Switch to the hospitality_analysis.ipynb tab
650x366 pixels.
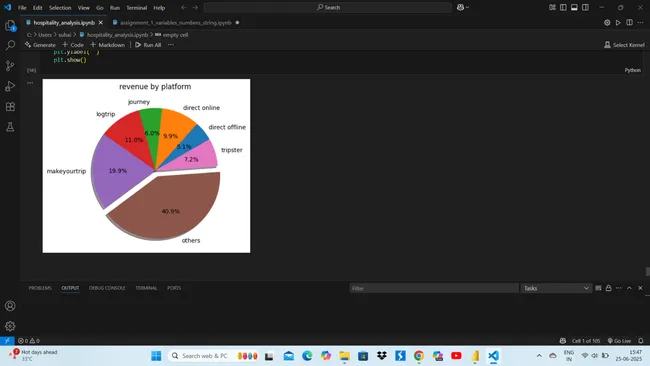64,23
